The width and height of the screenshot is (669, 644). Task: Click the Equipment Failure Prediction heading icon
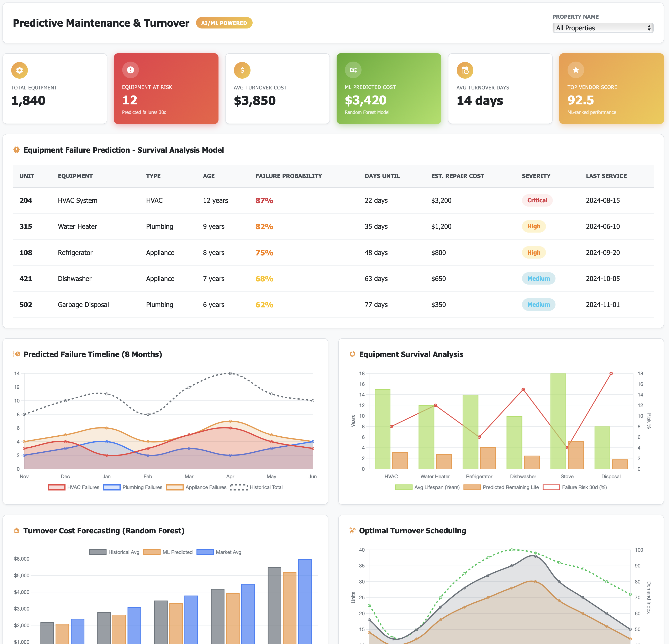point(16,150)
